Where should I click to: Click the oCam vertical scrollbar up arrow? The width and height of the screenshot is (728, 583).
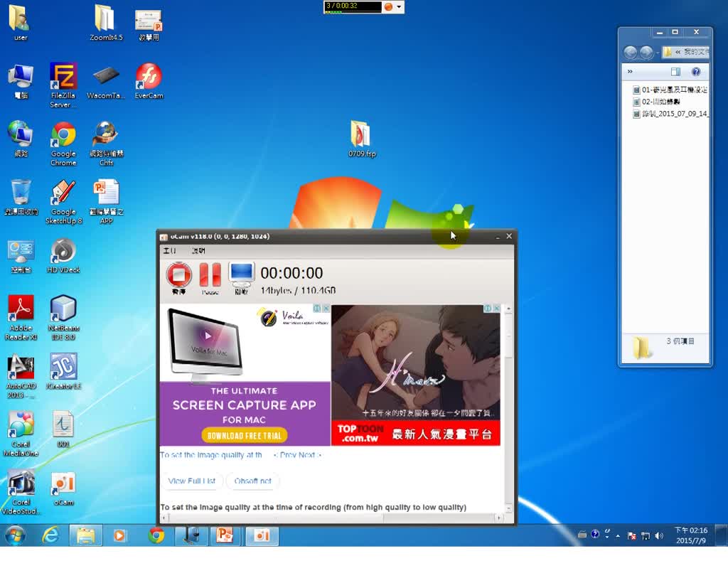click(x=509, y=309)
